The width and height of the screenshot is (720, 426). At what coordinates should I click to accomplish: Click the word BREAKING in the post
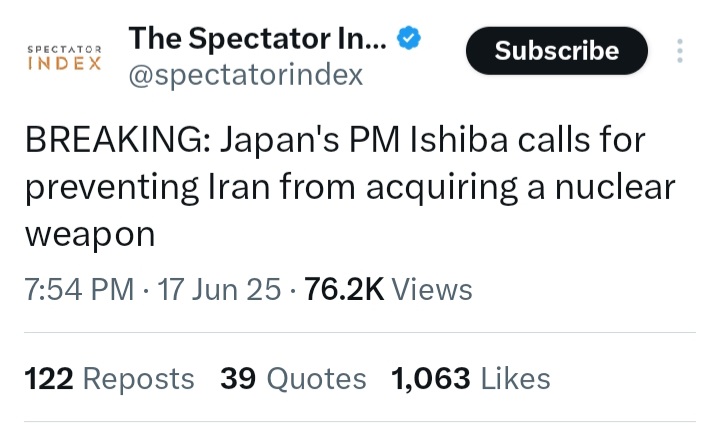118,140
